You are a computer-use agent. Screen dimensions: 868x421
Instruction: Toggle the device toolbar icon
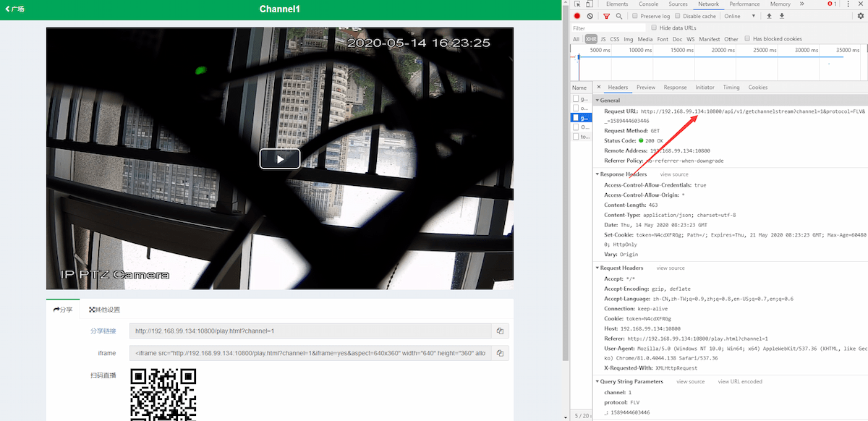click(x=589, y=4)
